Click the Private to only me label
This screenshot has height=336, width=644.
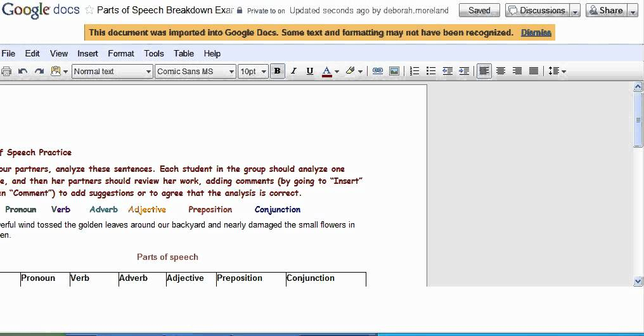[x=266, y=11]
